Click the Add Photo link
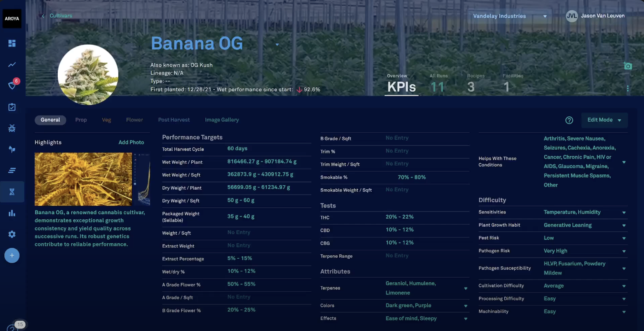The height and width of the screenshot is (331, 644). coord(131,142)
